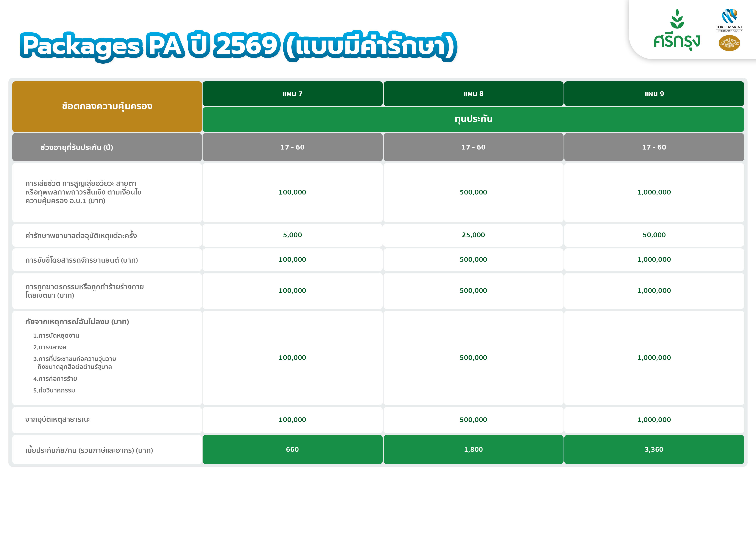Click the ค่ารักษาพยาบาลต่ออุบัติเหตุแต่ละครั้ง row label
The height and width of the screenshot is (535, 756).
pos(81,236)
